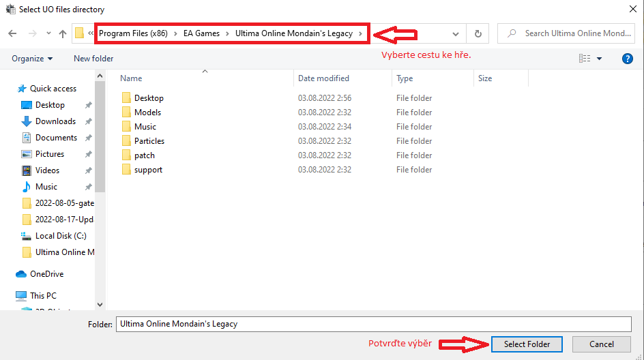Screen dimensions: 644x360
Task: Open recent locations dropdown arrow
Action: (48, 33)
